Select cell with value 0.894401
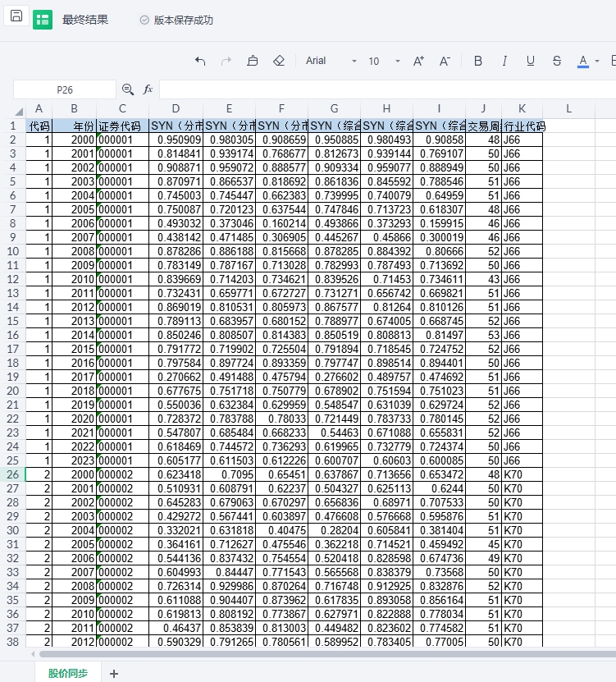Image resolution: width=616 pixels, height=682 pixels. click(439, 363)
